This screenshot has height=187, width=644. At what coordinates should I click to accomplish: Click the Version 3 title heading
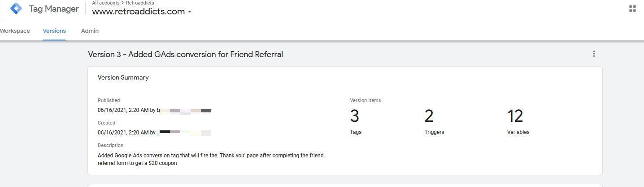tap(185, 54)
